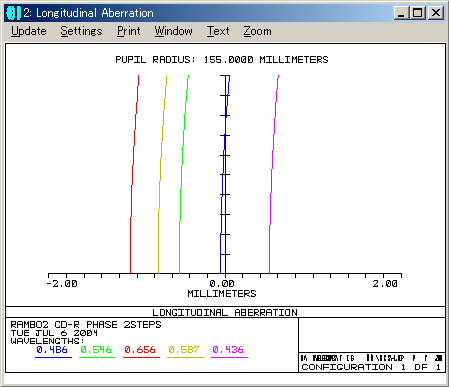Click the magenta 0.436 wavelength legend

click(x=228, y=350)
